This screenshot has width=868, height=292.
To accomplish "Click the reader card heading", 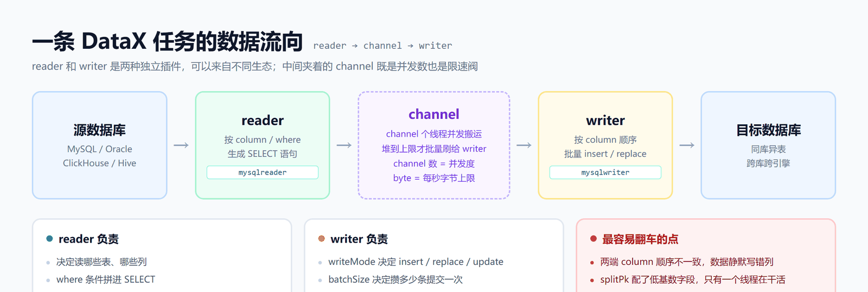I will (x=263, y=120).
